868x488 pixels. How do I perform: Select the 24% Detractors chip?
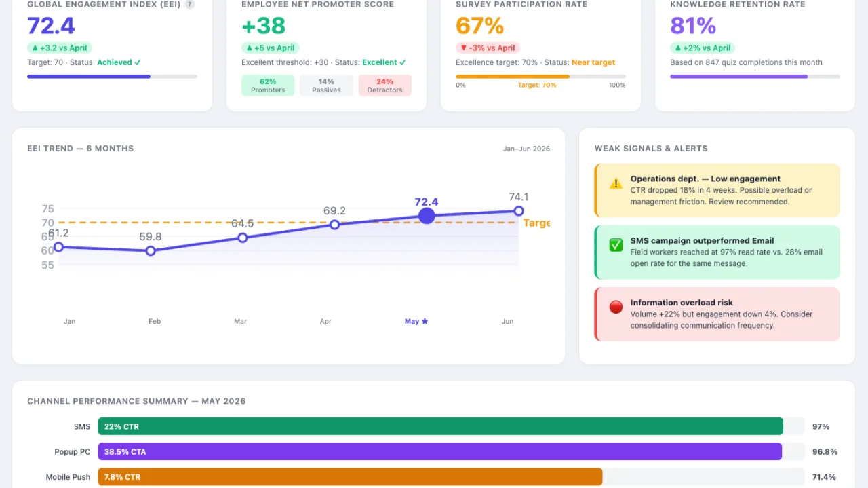point(384,86)
